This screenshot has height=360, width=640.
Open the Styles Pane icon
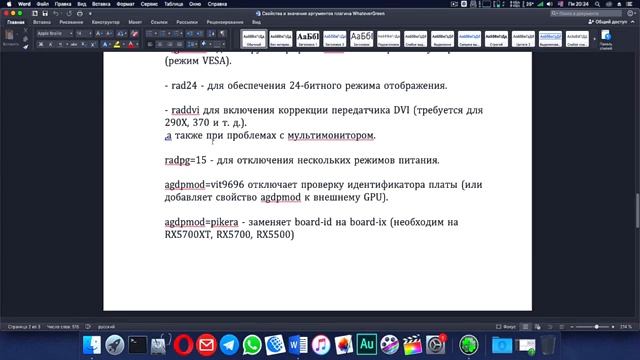pyautogui.click(x=606, y=39)
